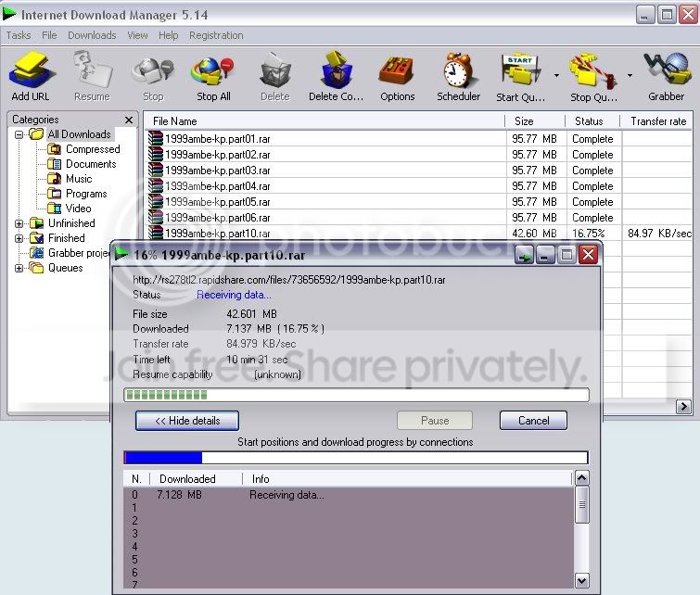Click the Delete Completed toolbar icon
Image resolution: width=700 pixels, height=595 pixels.
(337, 76)
